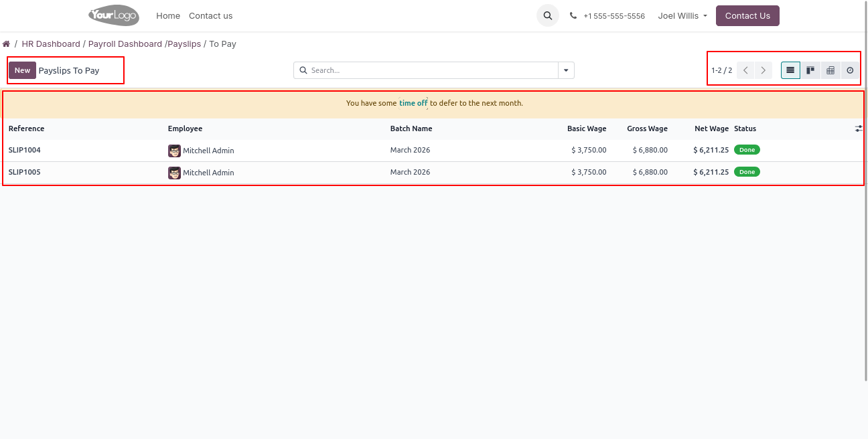
Task: Open Contact us in navigation bar
Action: coord(210,15)
